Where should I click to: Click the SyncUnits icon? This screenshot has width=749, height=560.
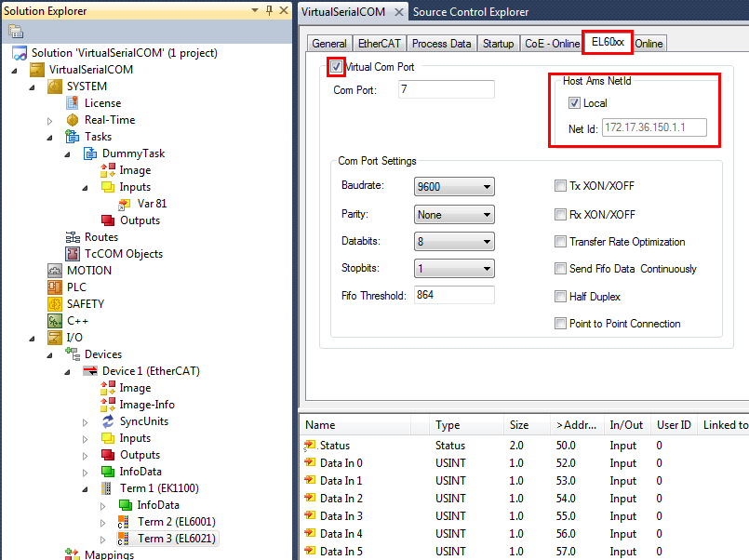pyautogui.click(x=108, y=421)
